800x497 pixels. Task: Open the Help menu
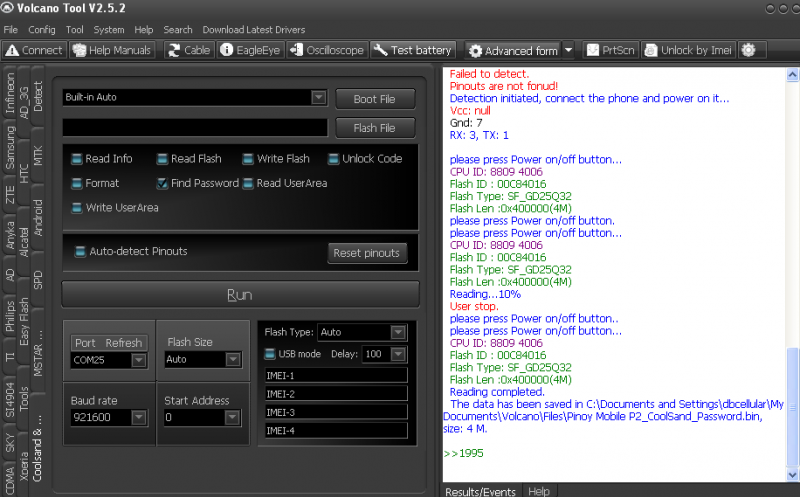pyautogui.click(x=144, y=30)
